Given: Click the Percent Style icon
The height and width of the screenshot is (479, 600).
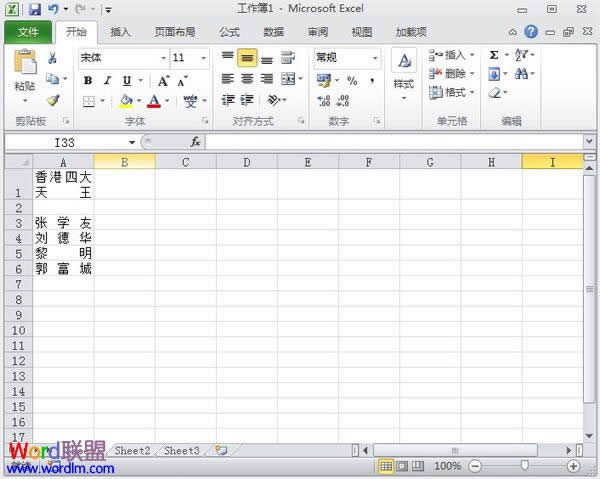Looking at the screenshot, I should [352, 80].
